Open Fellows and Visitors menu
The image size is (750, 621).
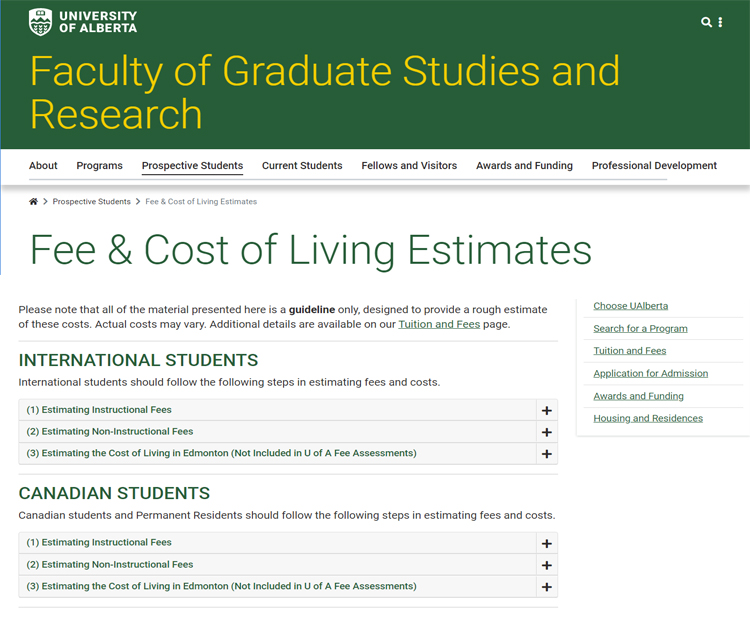coord(409,166)
